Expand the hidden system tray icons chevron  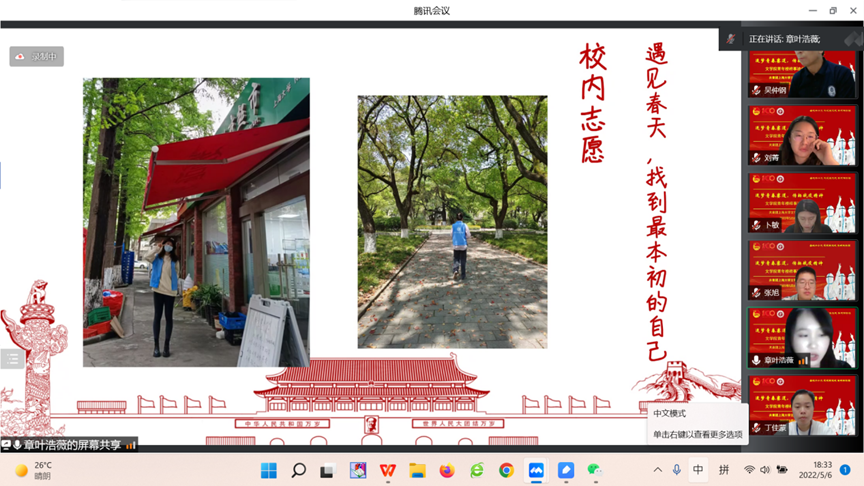click(x=657, y=470)
